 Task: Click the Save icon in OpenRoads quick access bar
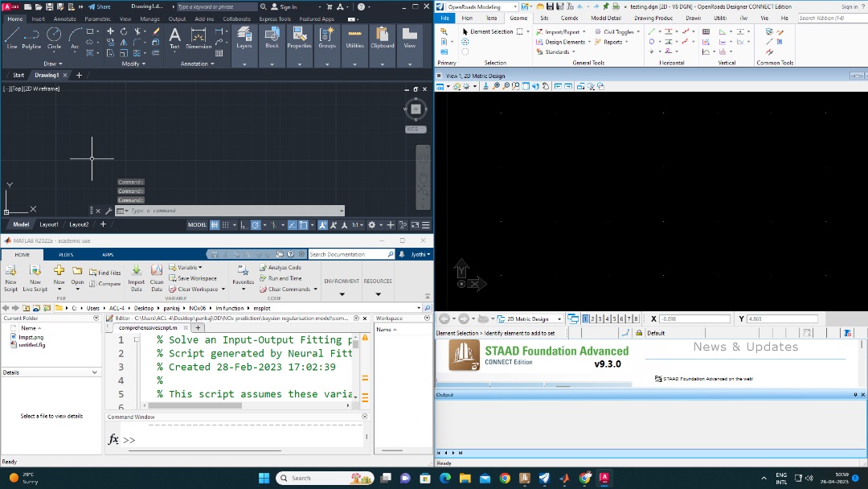coord(550,6)
